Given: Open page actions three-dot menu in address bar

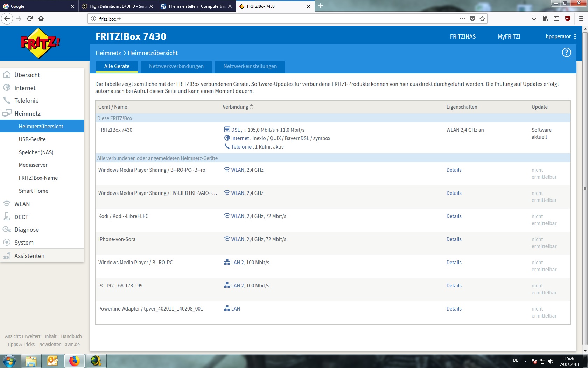Looking at the screenshot, I should 462,19.
